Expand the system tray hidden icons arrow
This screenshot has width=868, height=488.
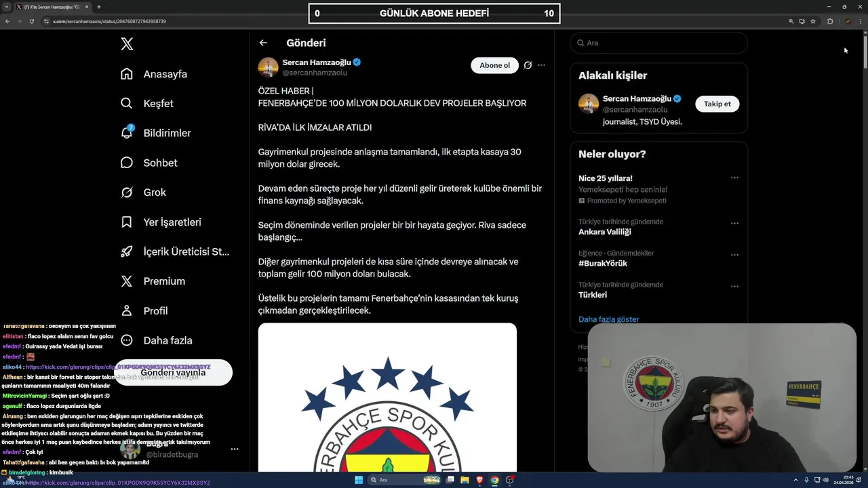click(796, 480)
